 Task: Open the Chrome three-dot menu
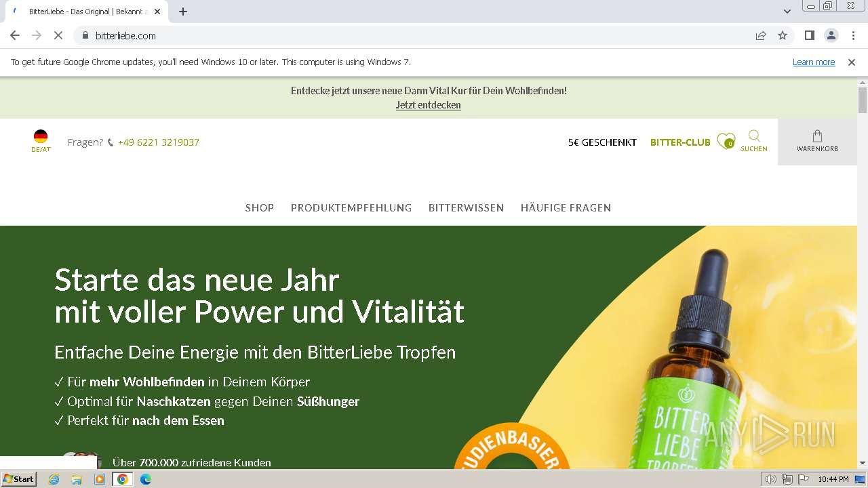(853, 35)
